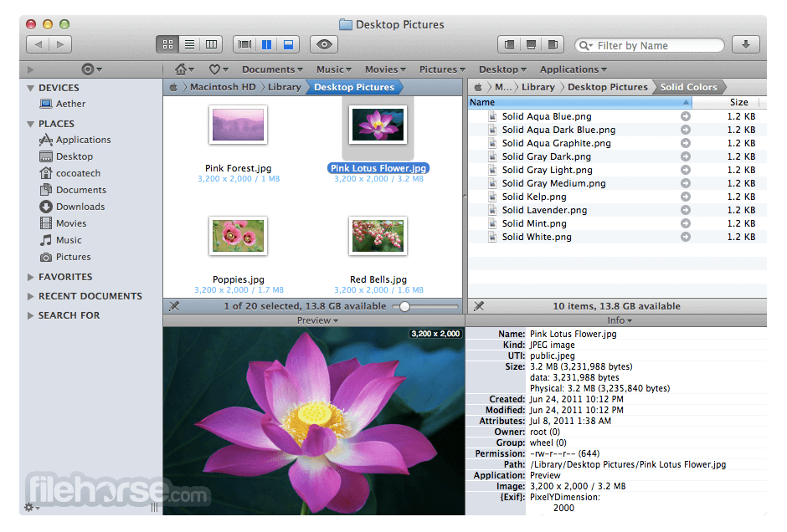Toggle the left sidebar panel button
The height and width of the screenshot is (532, 787).
click(x=509, y=44)
